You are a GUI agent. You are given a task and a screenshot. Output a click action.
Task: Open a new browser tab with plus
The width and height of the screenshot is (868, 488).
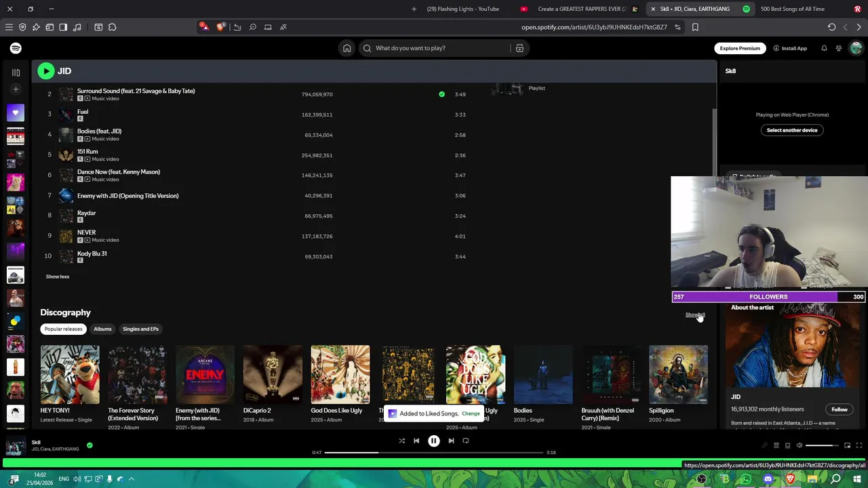point(414,9)
